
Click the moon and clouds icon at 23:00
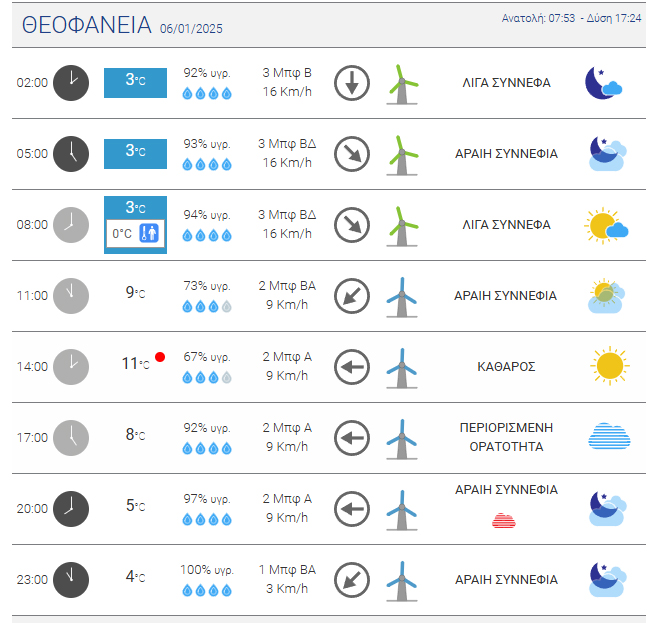coord(607,578)
